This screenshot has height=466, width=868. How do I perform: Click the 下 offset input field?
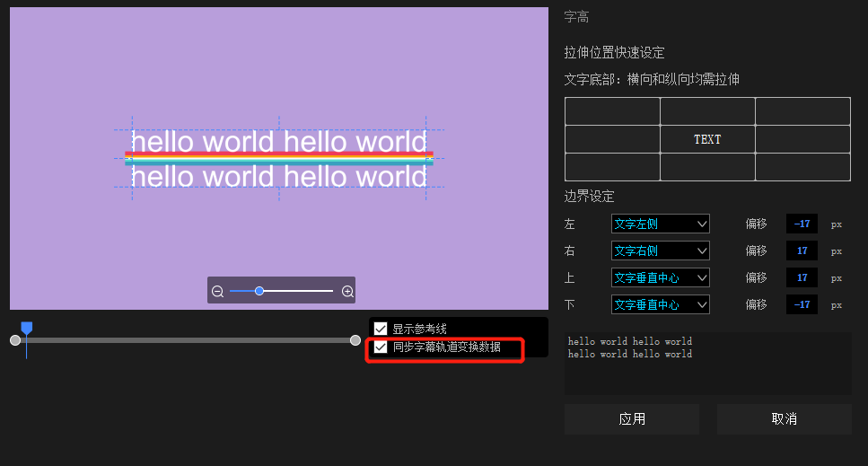802,304
